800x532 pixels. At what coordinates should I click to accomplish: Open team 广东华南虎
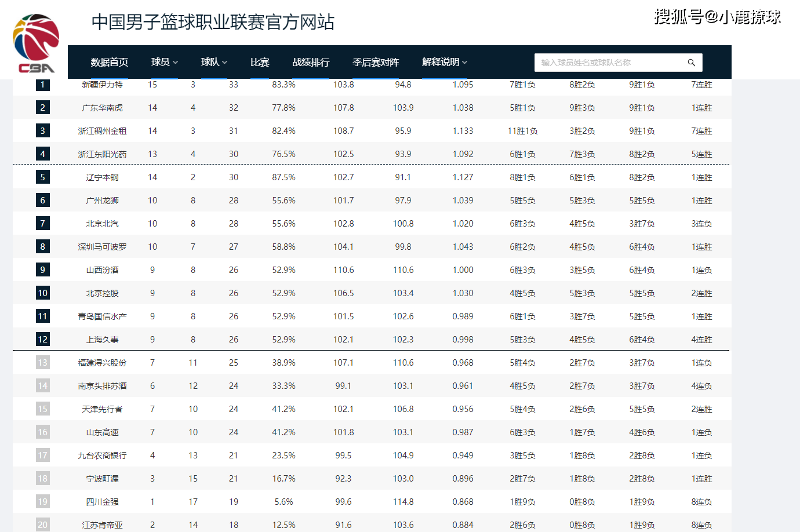[102, 108]
